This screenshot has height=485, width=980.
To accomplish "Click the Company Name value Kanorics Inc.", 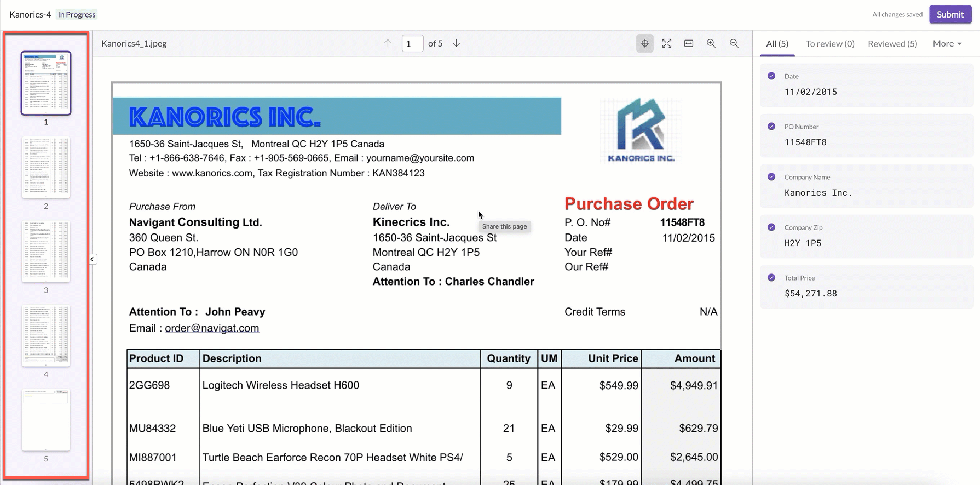I will tap(818, 193).
